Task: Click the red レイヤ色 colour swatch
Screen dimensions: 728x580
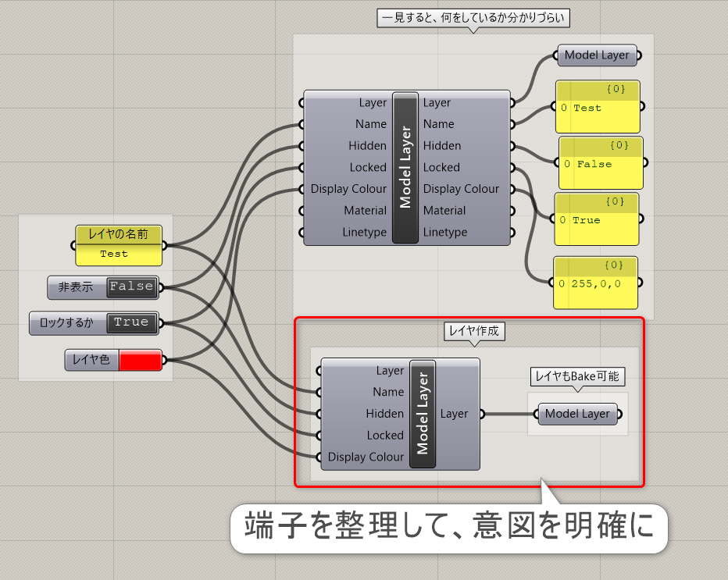Action: [141, 360]
